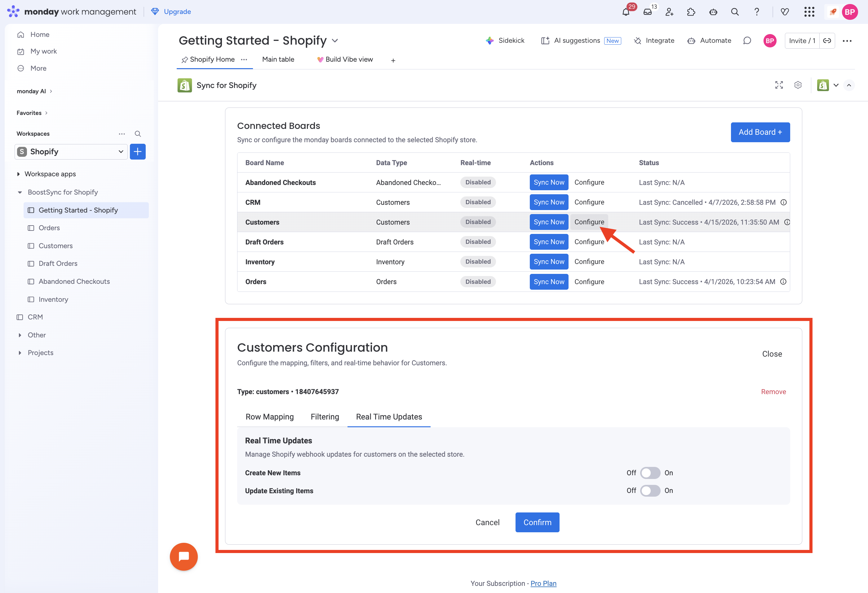868x593 pixels.
Task: Open the help question mark icon
Action: [756, 12]
